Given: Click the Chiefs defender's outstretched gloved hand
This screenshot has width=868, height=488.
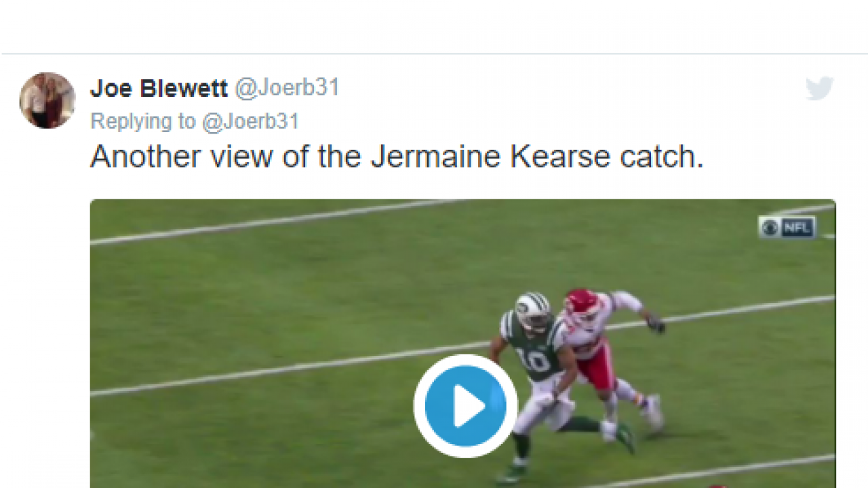Looking at the screenshot, I should pyautogui.click(x=656, y=325).
